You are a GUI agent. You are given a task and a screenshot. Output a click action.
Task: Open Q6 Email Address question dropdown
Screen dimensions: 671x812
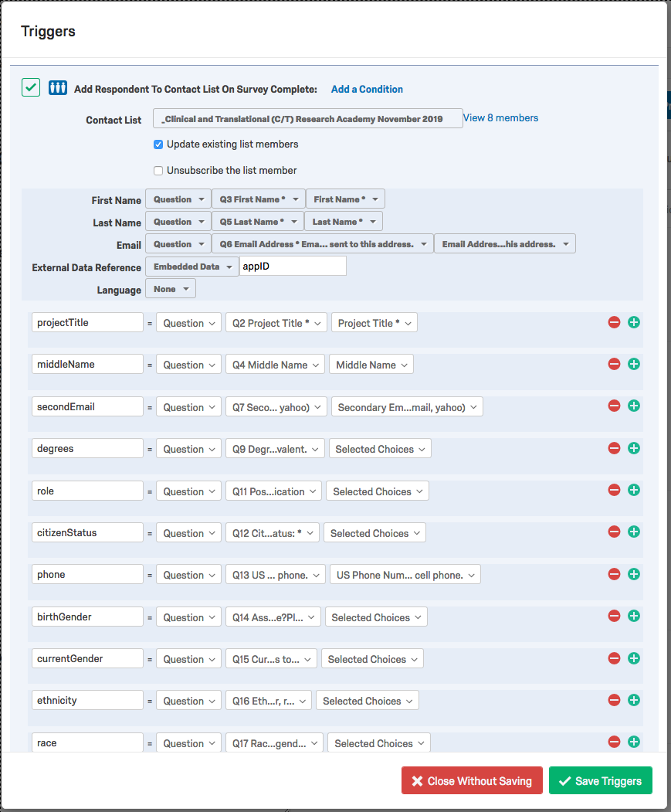point(323,244)
